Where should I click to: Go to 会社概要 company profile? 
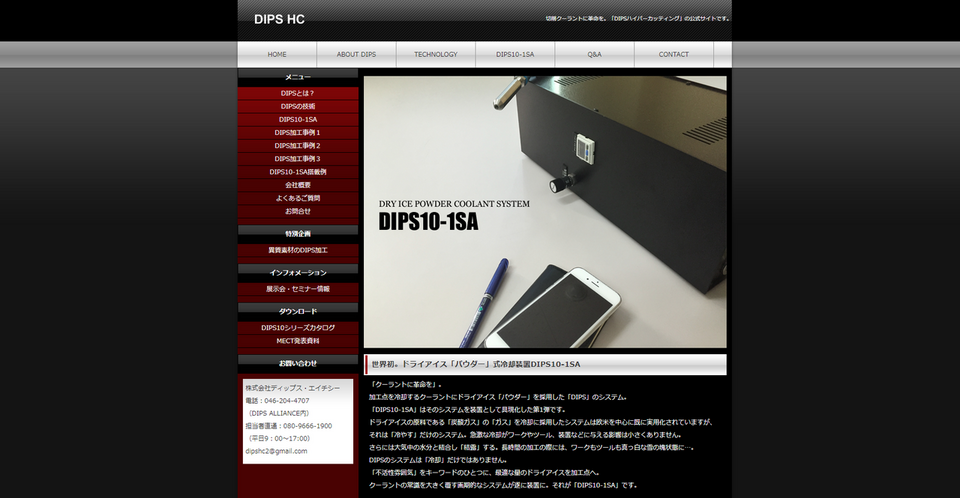(298, 185)
